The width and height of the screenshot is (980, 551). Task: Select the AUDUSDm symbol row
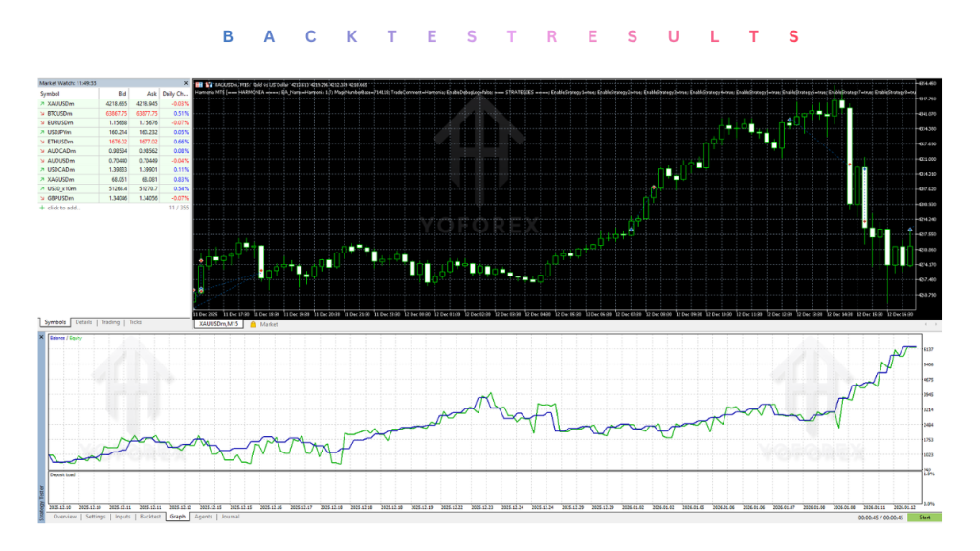coord(115,161)
